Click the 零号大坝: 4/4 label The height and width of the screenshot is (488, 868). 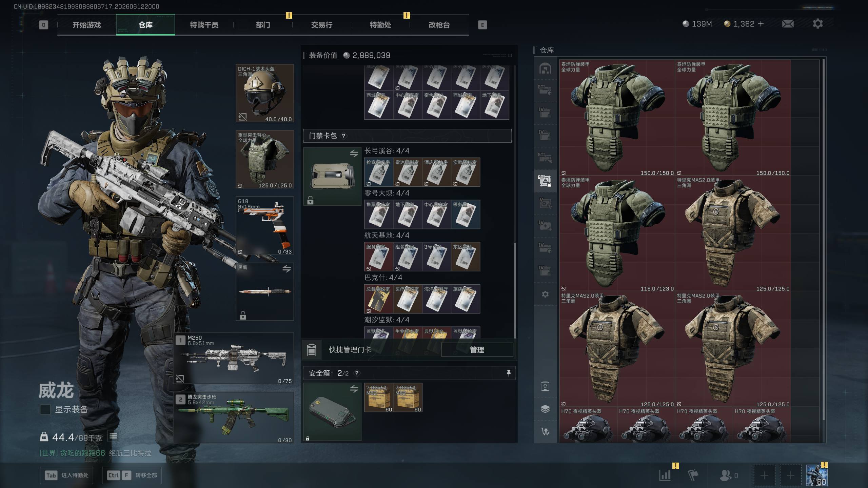coord(387,193)
